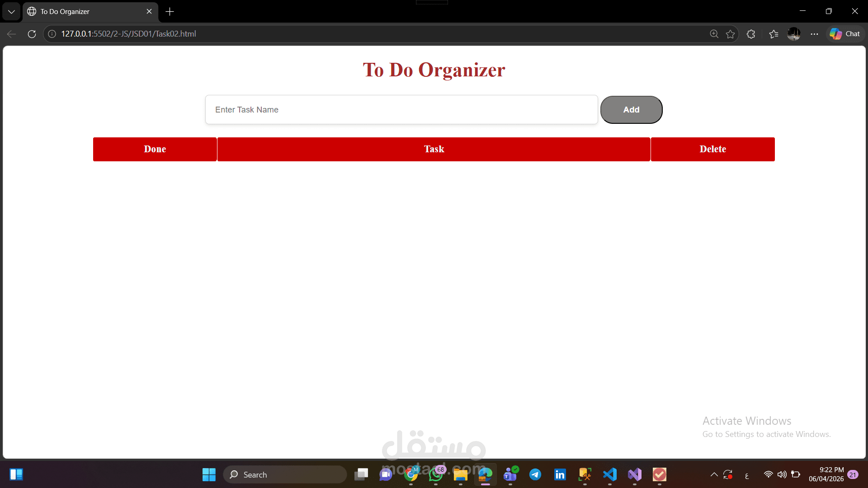This screenshot has height=488, width=868.
Task: Open Microsoft Teams from the taskbar
Action: (510, 474)
